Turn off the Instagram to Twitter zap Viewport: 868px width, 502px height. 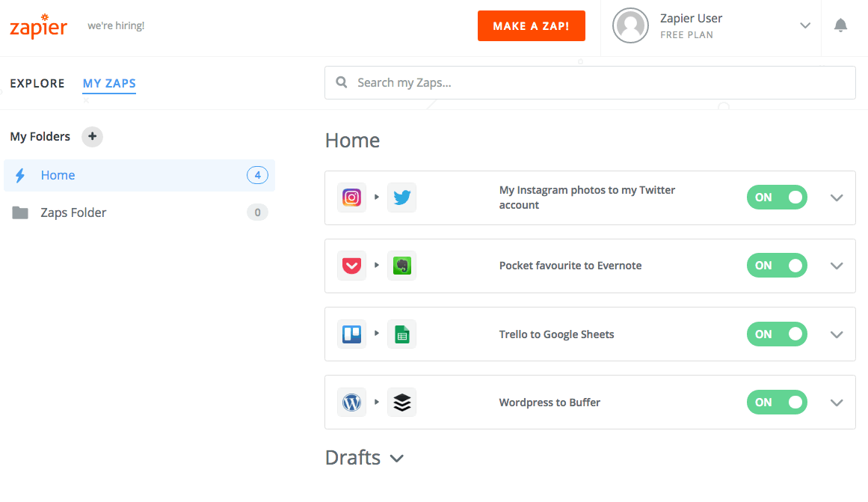coord(777,198)
